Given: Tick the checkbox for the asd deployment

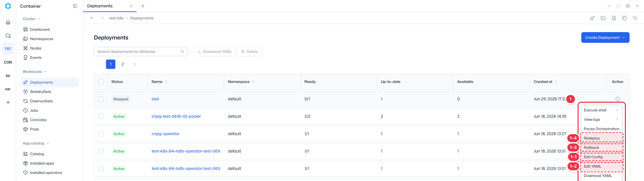Looking at the screenshot, I should pos(101,99).
